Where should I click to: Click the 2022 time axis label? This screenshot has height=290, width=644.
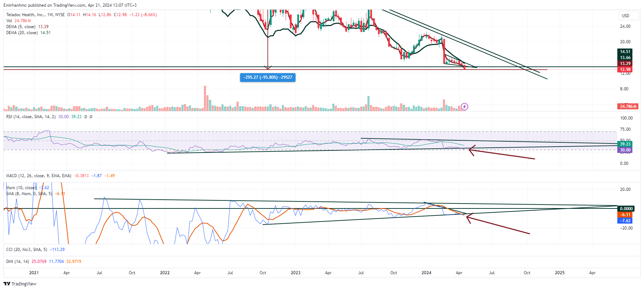pyautogui.click(x=165, y=273)
